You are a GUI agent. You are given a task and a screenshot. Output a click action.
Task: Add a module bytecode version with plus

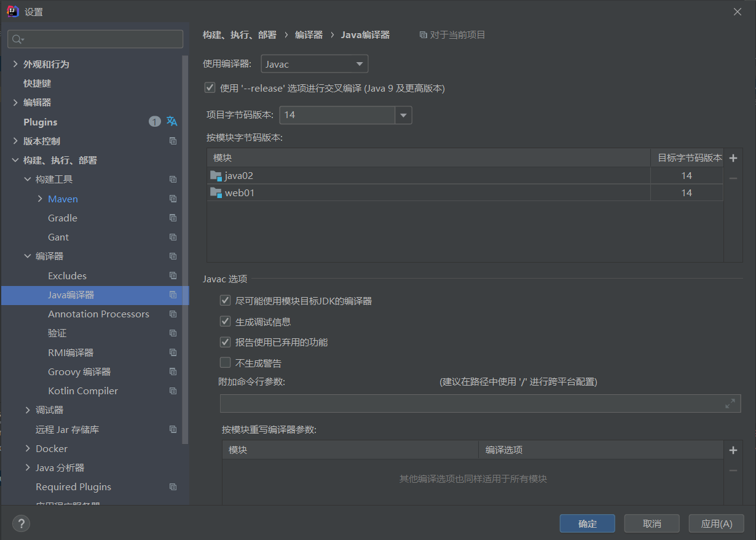733,158
